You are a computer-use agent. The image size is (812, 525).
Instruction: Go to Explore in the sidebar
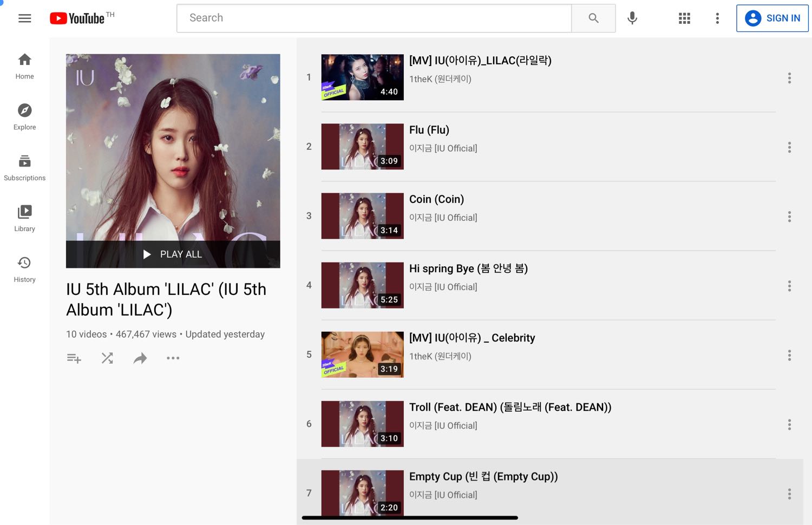coord(24,117)
